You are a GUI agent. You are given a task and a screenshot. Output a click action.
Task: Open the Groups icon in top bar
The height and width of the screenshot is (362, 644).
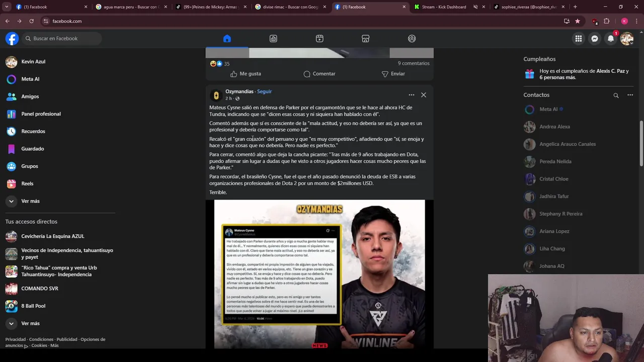click(x=412, y=39)
